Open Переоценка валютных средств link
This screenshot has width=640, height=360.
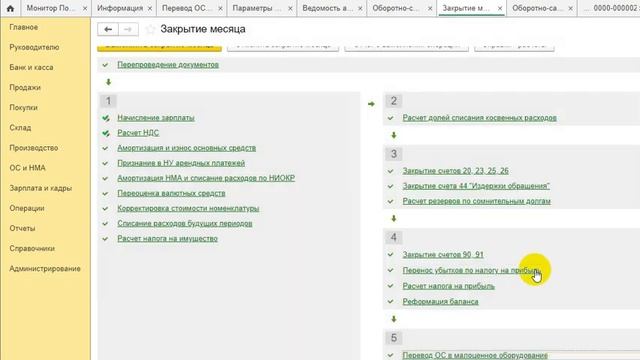171,193
